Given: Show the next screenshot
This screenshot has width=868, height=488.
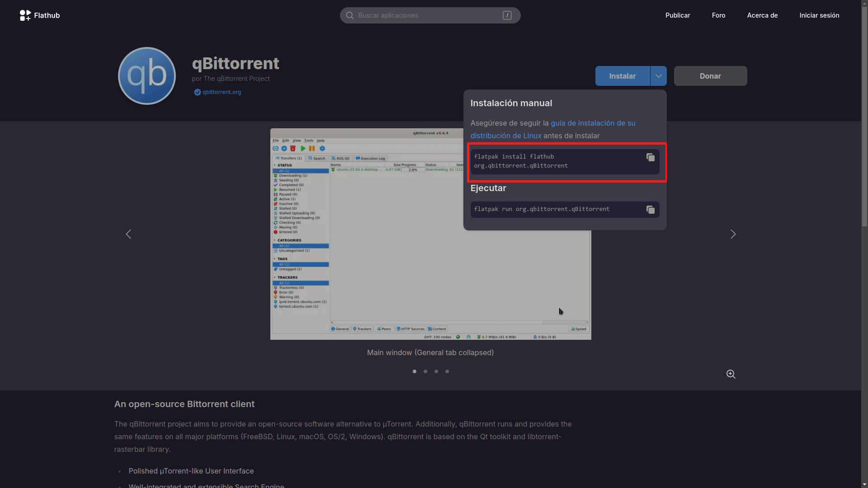Looking at the screenshot, I should click(733, 234).
